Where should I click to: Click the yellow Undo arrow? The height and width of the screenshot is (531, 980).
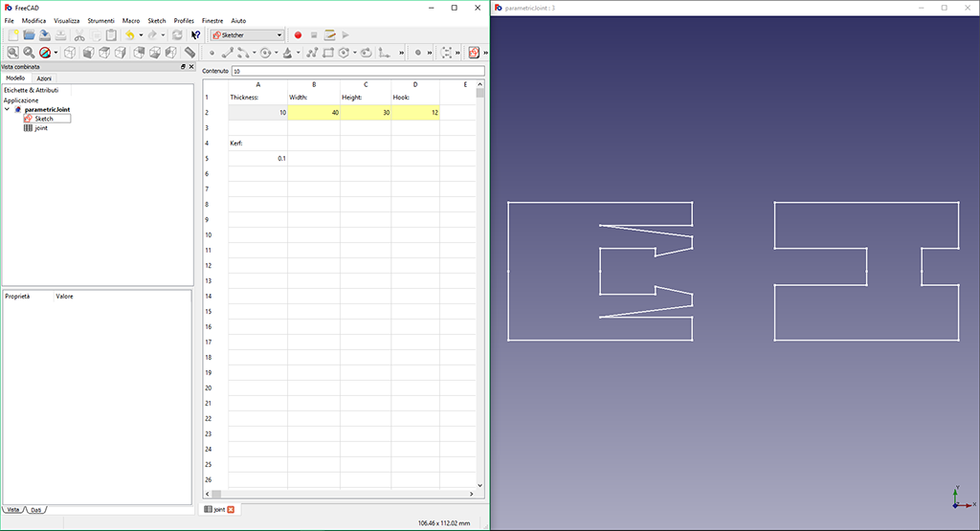[x=129, y=35]
